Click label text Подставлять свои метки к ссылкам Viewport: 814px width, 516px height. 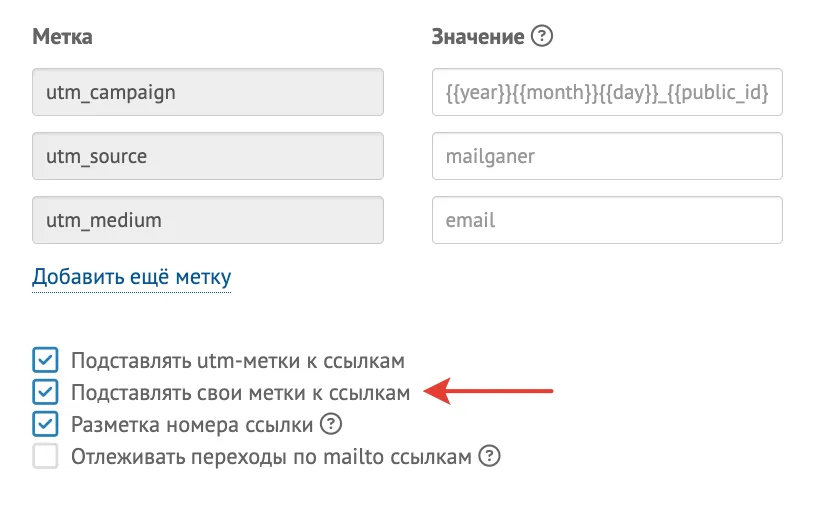[240, 393]
